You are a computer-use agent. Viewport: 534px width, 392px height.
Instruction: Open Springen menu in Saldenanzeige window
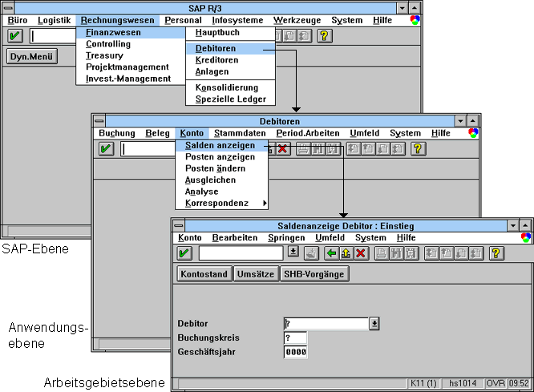point(286,238)
